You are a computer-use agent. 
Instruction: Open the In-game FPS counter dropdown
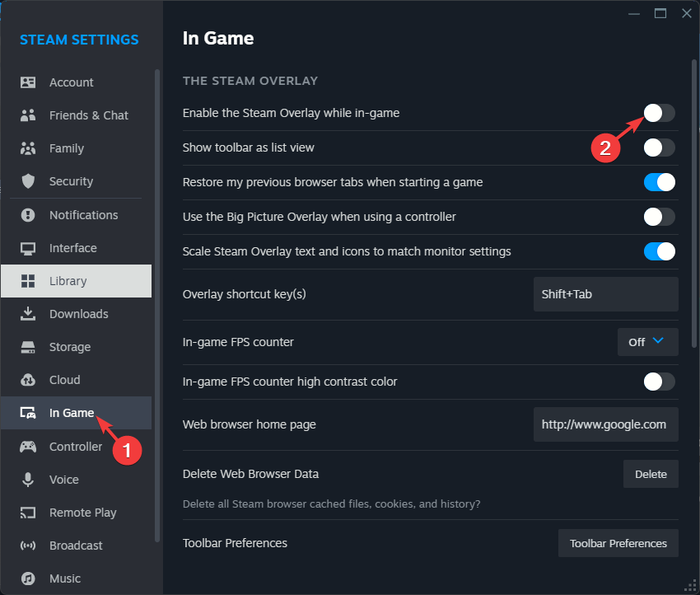click(x=647, y=342)
